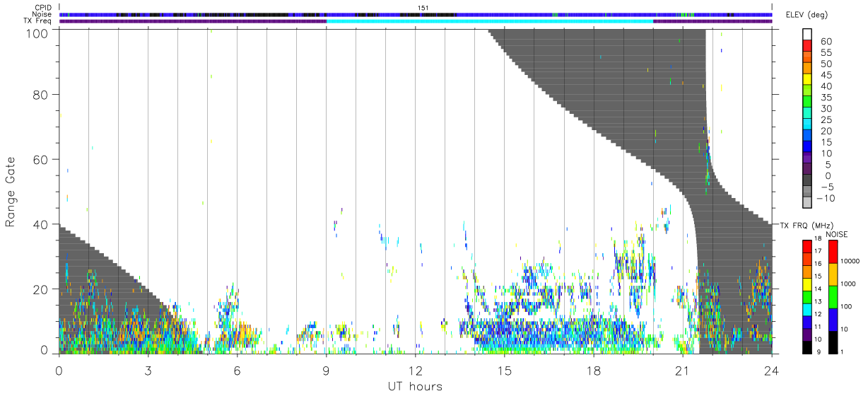Click the ELEV legend value '25'

(x=826, y=120)
